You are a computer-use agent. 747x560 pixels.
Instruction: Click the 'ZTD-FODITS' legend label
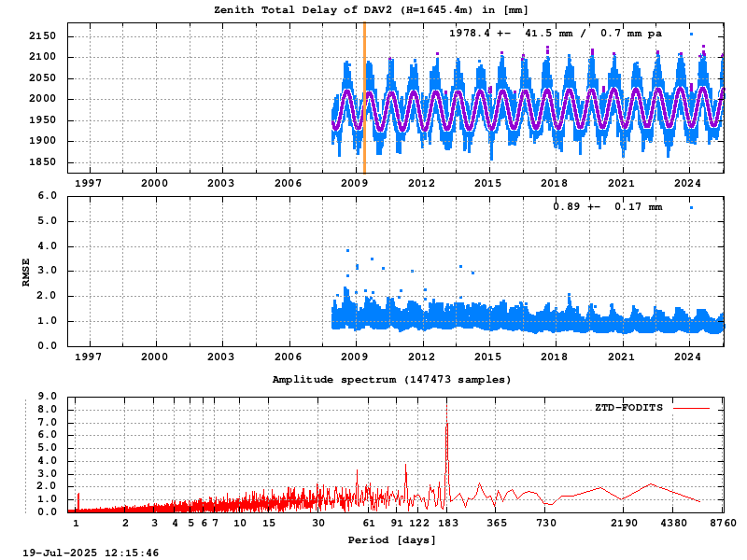[x=628, y=408]
